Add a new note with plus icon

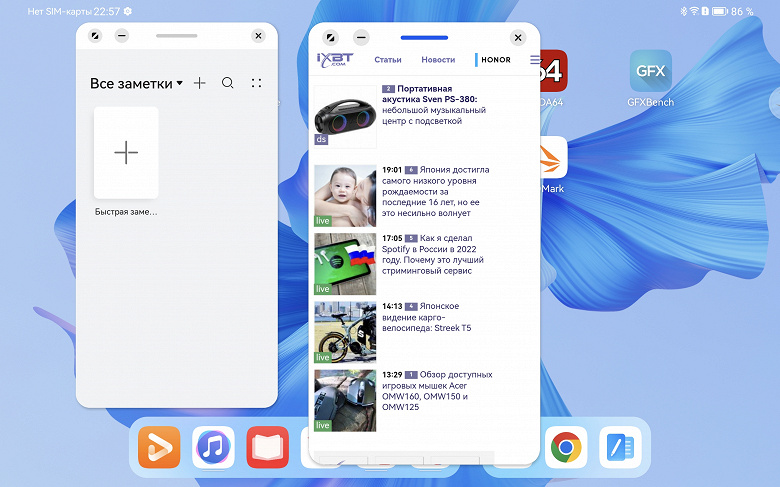pos(199,83)
